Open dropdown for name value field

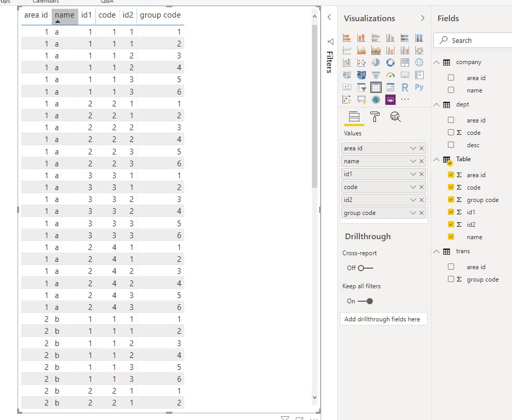click(413, 161)
